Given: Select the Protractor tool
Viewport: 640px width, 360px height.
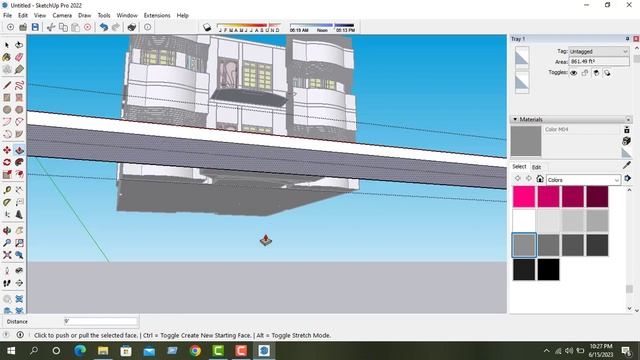Looking at the screenshot, I should tap(7, 202).
